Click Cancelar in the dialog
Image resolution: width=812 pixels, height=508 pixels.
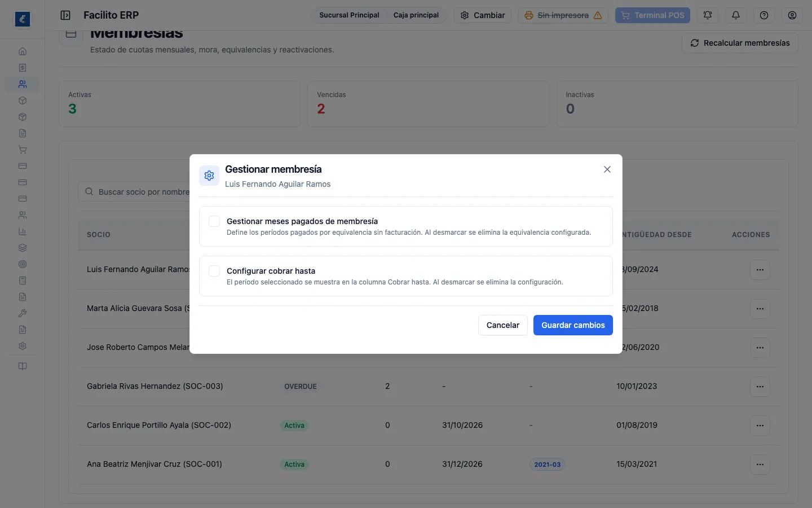pos(503,325)
